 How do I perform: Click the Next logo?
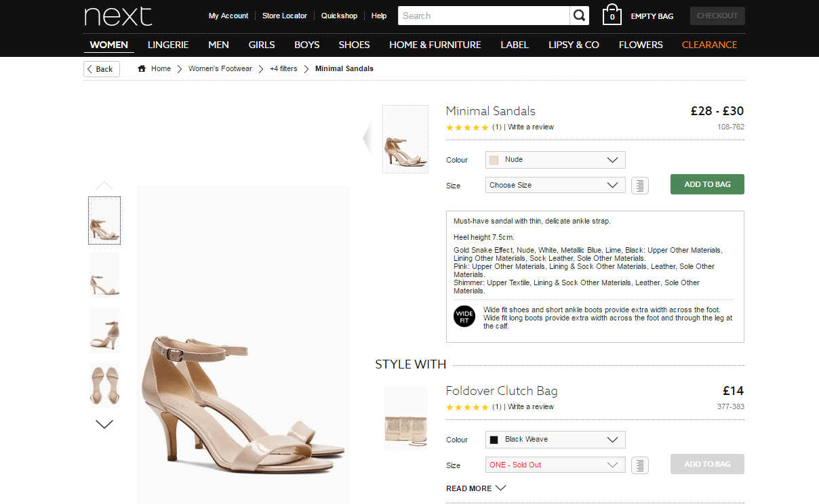point(118,16)
